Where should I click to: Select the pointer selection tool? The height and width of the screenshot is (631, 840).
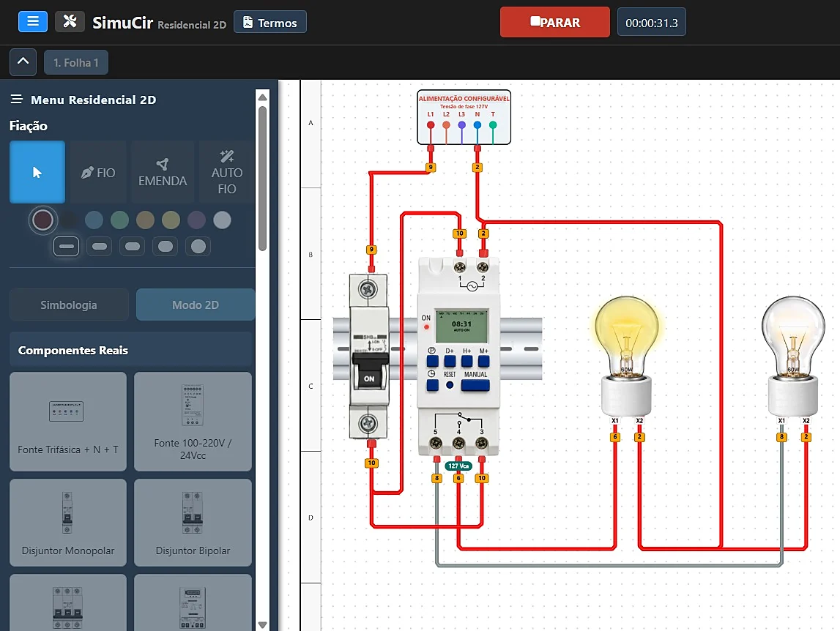pos(37,172)
